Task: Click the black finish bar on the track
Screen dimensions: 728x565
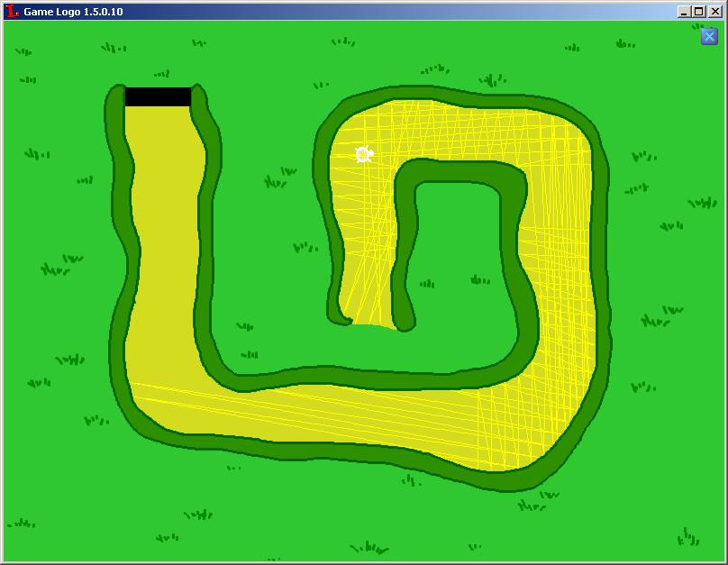Action: click(x=158, y=96)
